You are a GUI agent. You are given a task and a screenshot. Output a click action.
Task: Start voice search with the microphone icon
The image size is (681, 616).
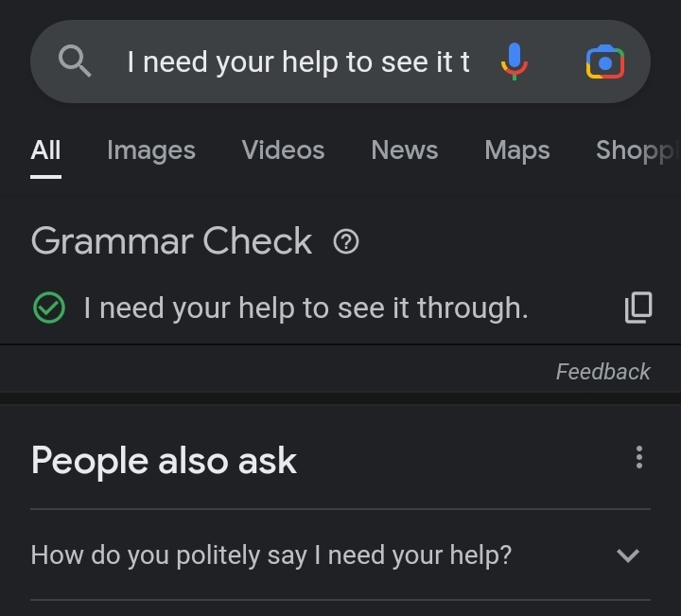[x=515, y=62]
